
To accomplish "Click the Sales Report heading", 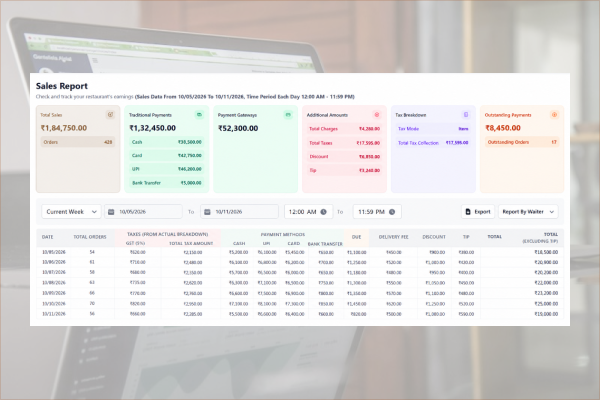I will pos(62,86).
